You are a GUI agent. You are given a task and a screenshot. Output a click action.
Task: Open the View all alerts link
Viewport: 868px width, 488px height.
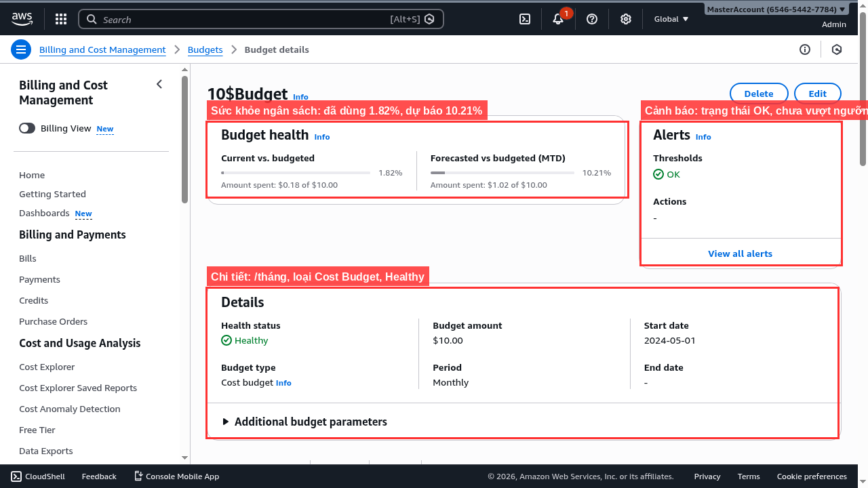740,253
